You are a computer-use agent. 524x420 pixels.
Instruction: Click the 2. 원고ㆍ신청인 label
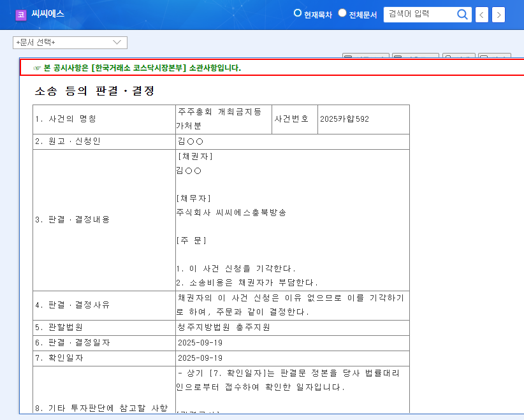[68, 141]
